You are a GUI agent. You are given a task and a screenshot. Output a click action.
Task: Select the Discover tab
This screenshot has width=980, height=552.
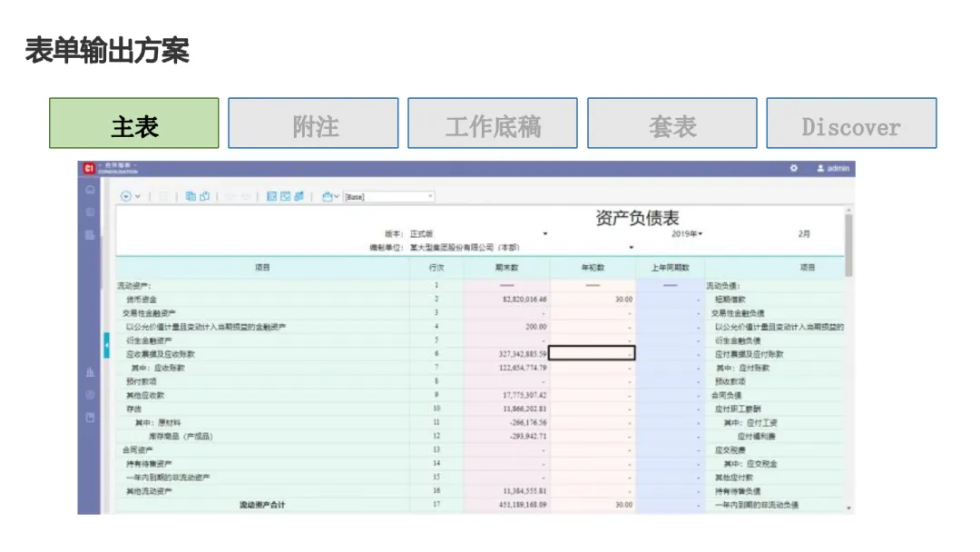coord(851,123)
